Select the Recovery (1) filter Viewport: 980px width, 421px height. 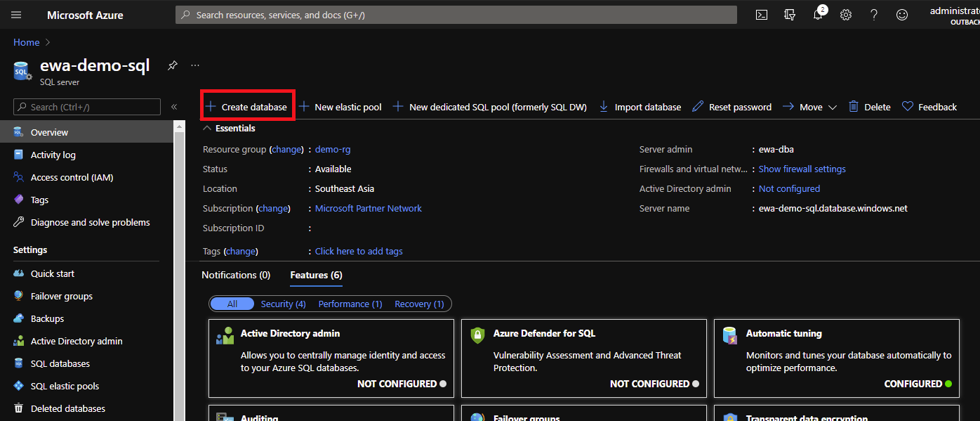click(x=419, y=304)
